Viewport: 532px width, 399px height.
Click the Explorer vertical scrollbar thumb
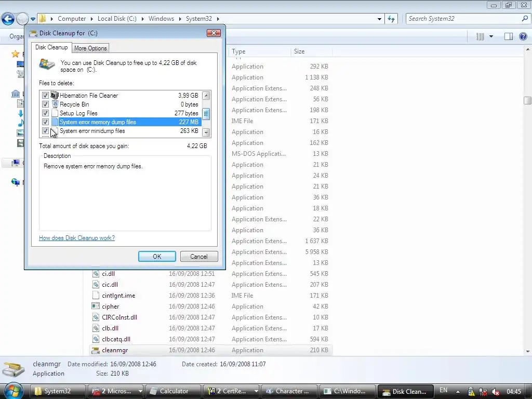click(x=528, y=100)
